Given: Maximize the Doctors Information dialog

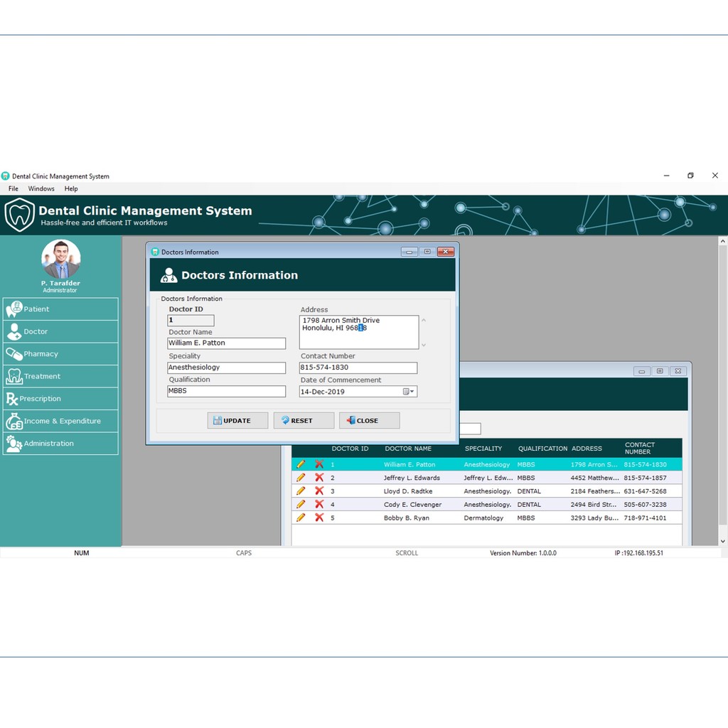Looking at the screenshot, I should tap(427, 252).
